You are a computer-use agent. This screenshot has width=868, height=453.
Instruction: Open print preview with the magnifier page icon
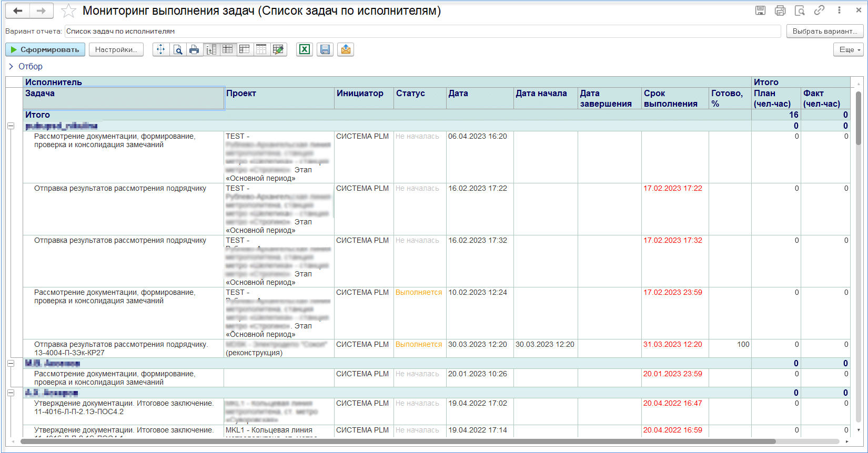pyautogui.click(x=178, y=49)
